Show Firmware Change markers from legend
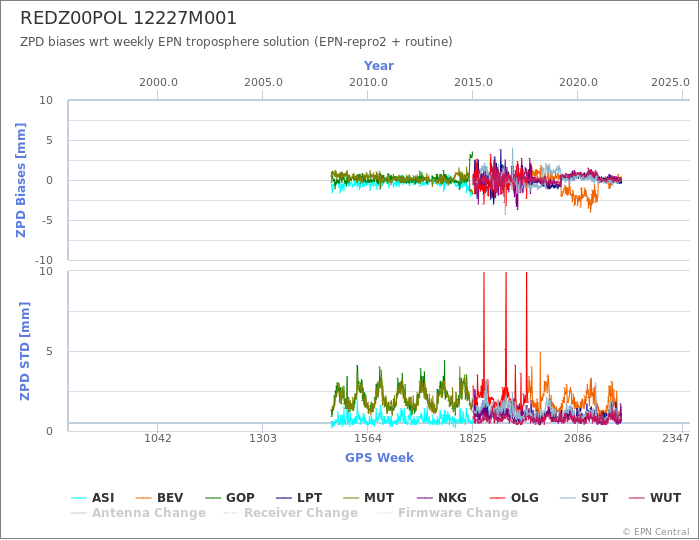 (x=447, y=513)
